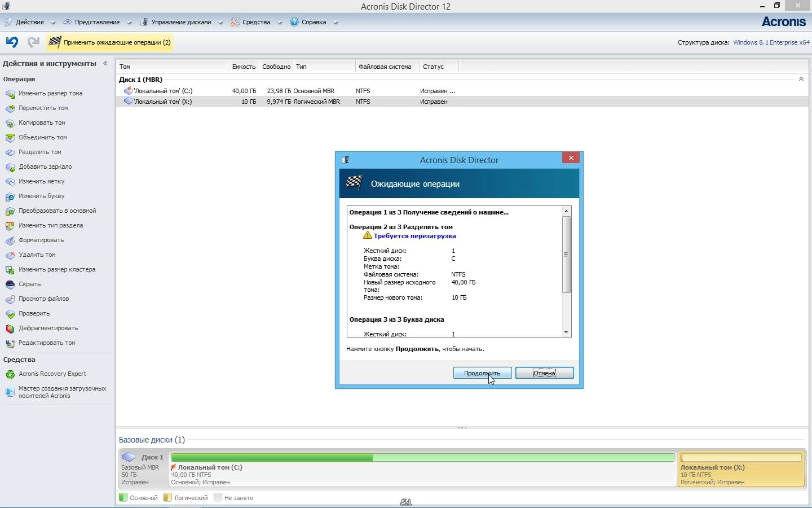Click the Disk 1 drive icon in disk map
This screenshot has height=508, width=812.
point(129,457)
